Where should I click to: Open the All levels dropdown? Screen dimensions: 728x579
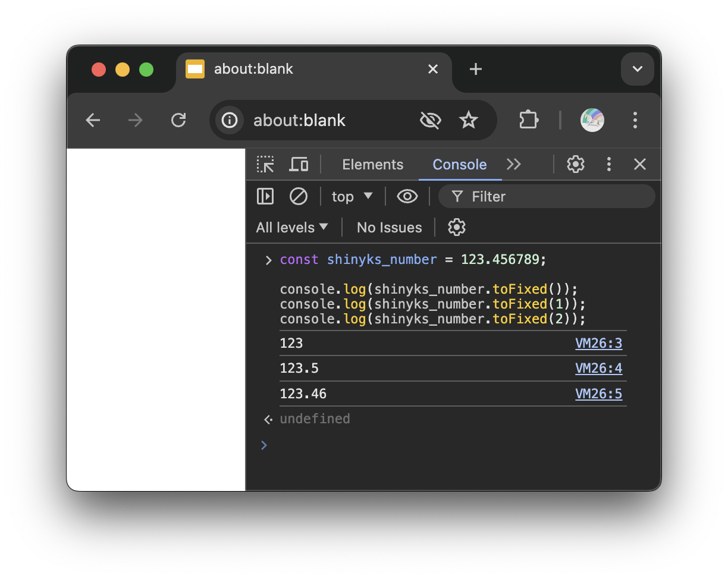[x=292, y=227]
